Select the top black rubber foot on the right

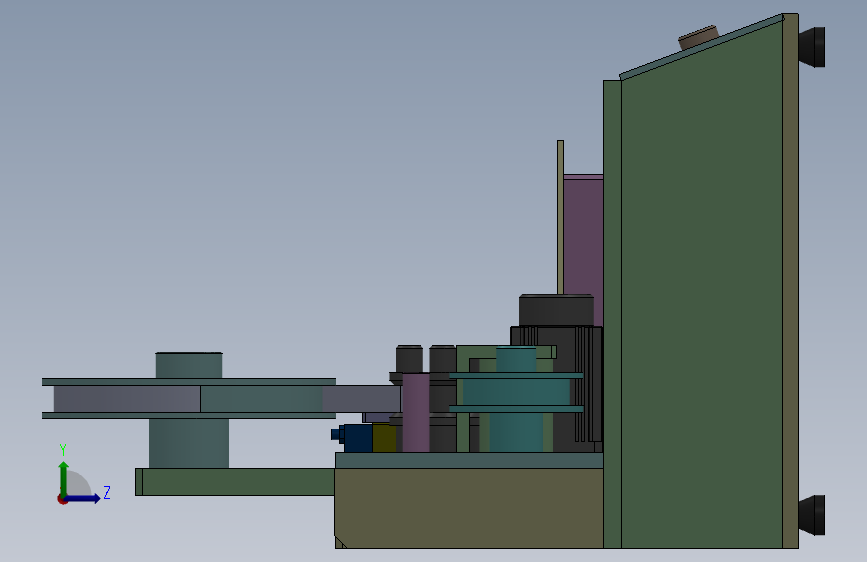point(812,47)
